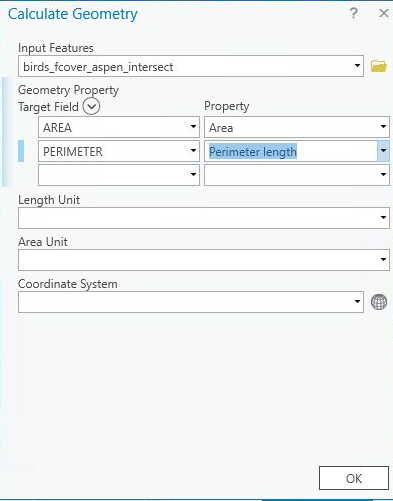Viewport: 393px width, 501px height.
Task: Open the AREA target field dropdown
Action: click(193, 127)
